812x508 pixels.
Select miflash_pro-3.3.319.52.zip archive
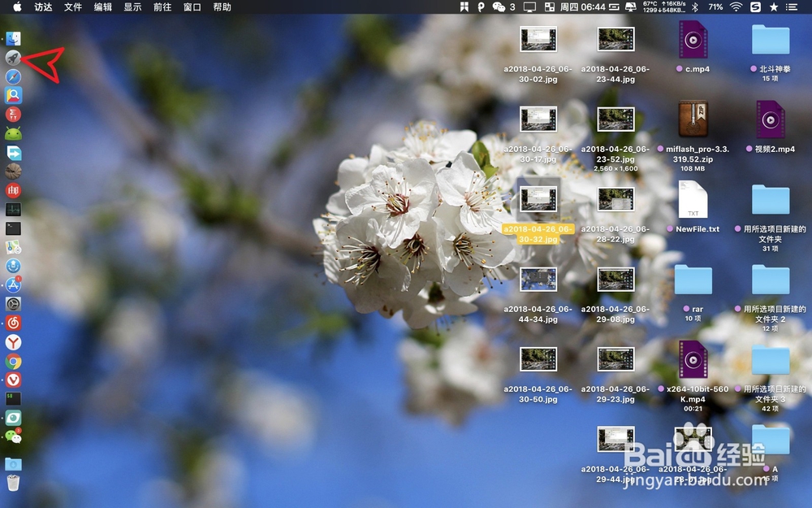[693, 119]
